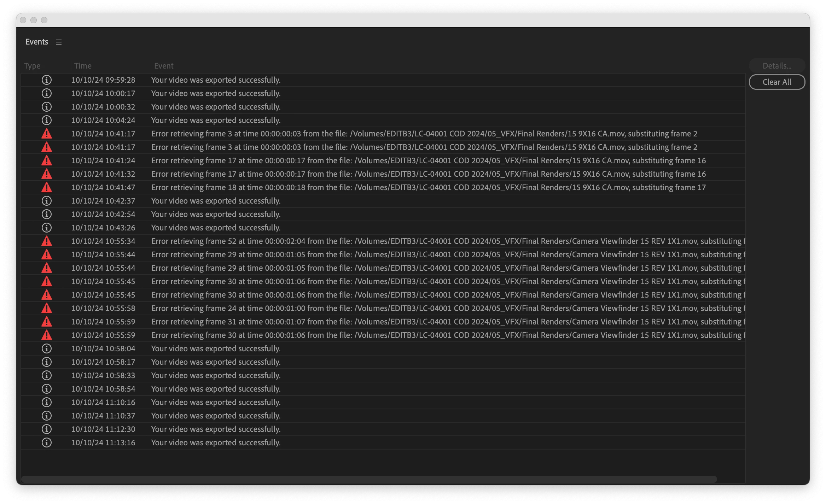Click the Type column header
The height and width of the screenshot is (504, 826).
pyautogui.click(x=32, y=66)
